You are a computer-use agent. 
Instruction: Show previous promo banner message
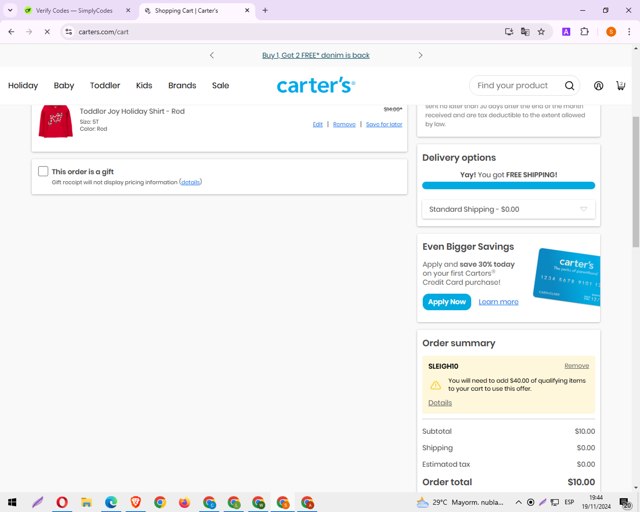[x=211, y=55]
